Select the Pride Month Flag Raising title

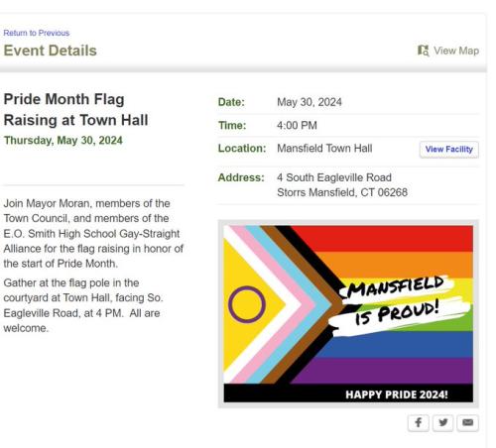(x=75, y=109)
